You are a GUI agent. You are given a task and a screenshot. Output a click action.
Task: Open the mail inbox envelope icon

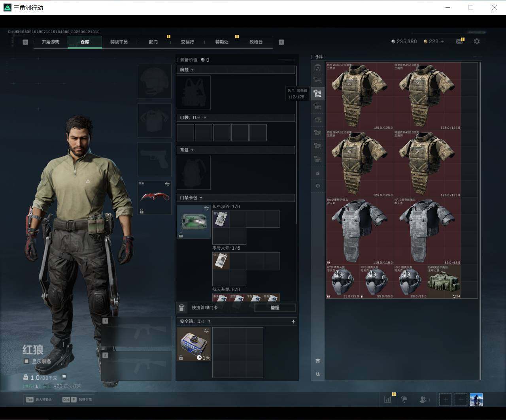tap(459, 41)
